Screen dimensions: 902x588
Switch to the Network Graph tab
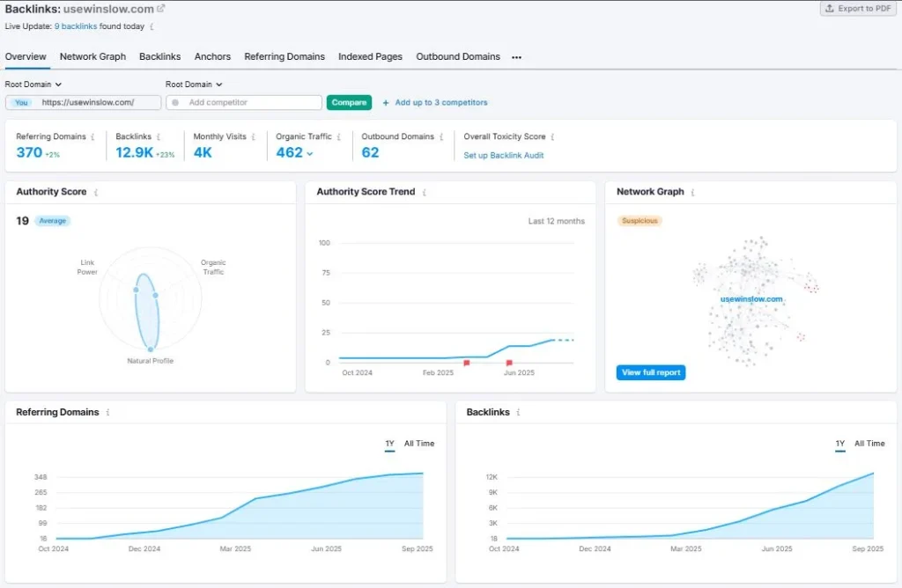pos(92,57)
